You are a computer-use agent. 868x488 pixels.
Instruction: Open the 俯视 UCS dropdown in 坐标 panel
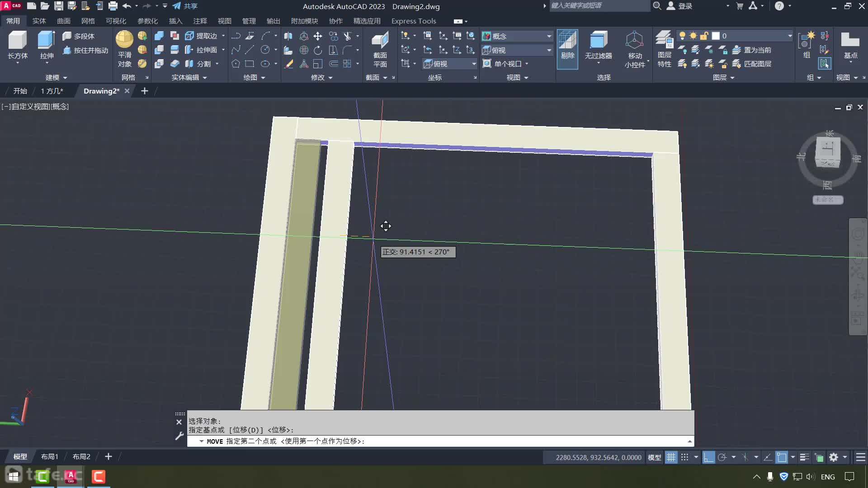[450, 64]
